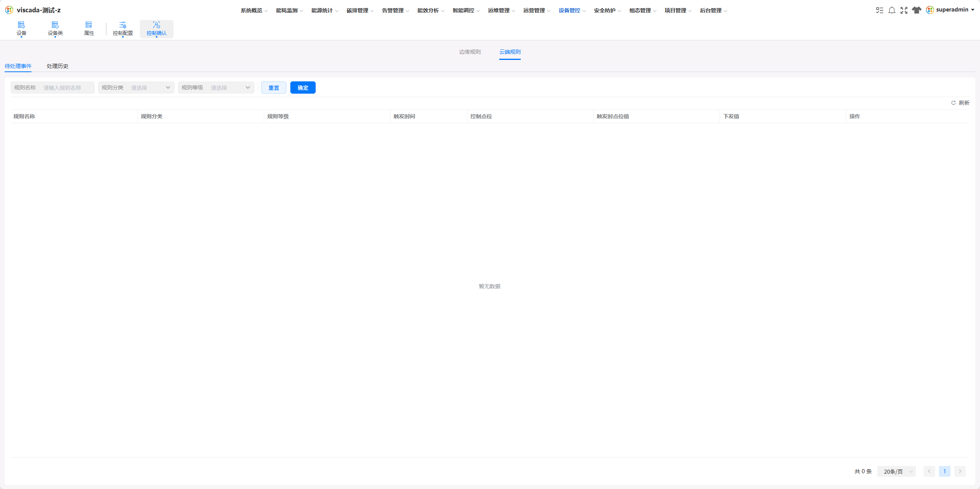Click the 确定 confirm button
The height and width of the screenshot is (489, 980).
pyautogui.click(x=303, y=88)
